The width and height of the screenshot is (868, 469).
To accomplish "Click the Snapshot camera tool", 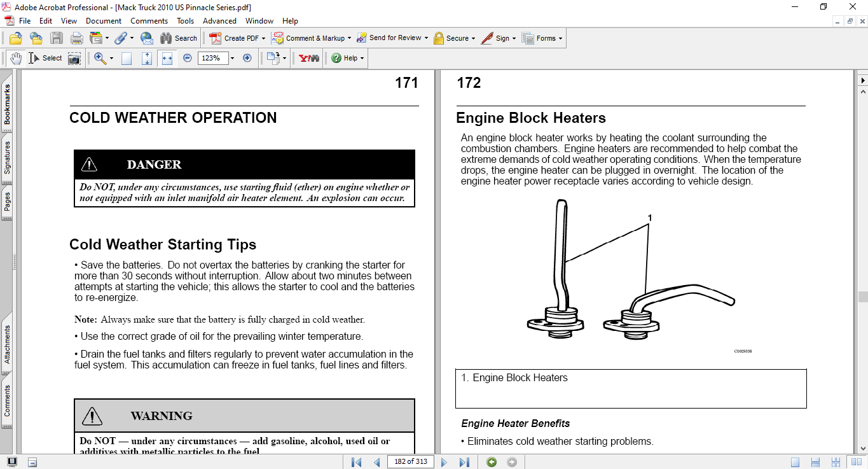I will click(x=74, y=58).
